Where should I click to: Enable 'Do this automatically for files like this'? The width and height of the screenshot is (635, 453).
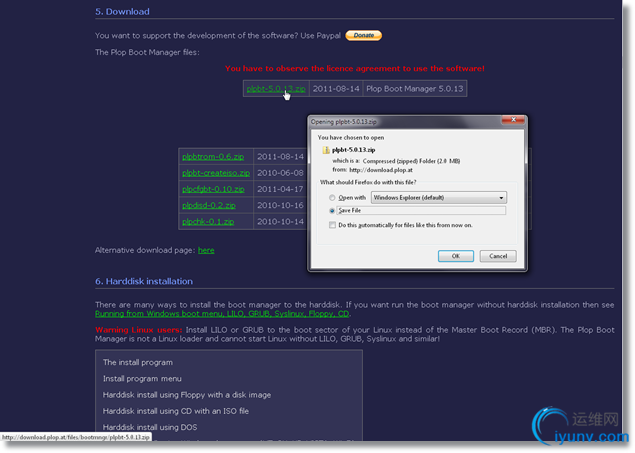pyautogui.click(x=332, y=225)
